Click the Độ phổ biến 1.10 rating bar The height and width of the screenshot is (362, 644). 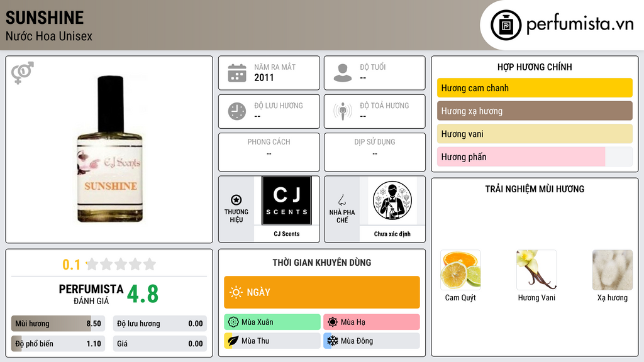click(58, 344)
